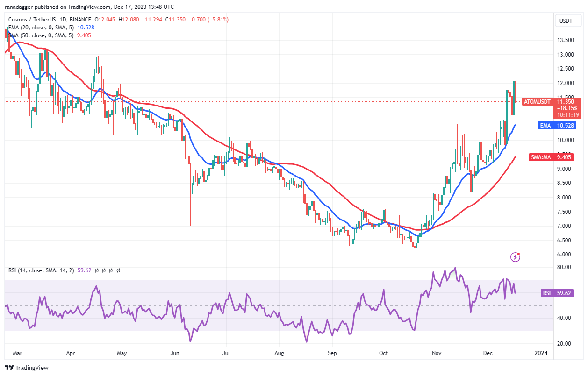This screenshot has width=588, height=376.
Task: Hide the first RSI smoothing line toggle
Action: 97,270
